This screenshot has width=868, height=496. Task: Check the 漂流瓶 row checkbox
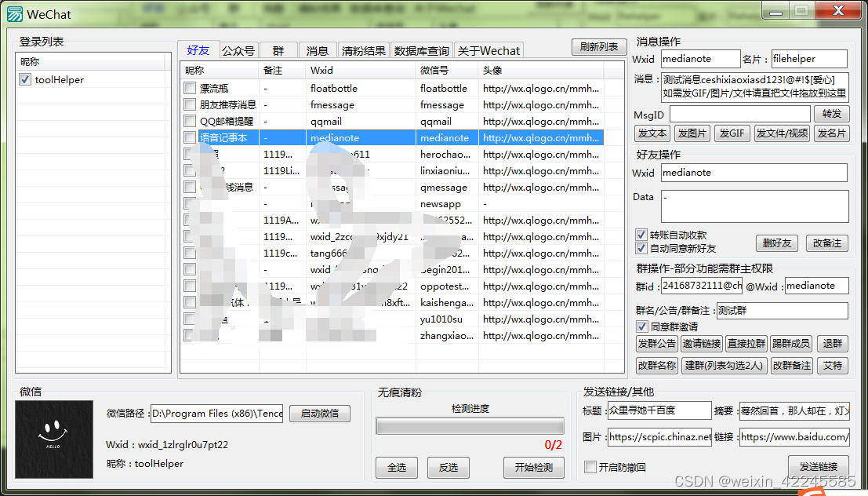point(190,88)
